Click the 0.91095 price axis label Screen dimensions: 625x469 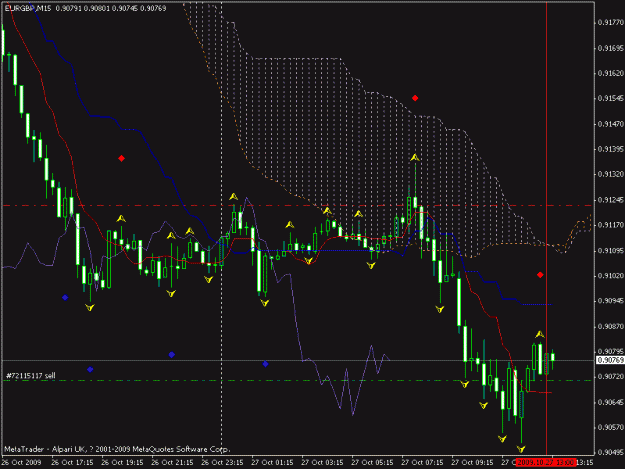pos(611,251)
